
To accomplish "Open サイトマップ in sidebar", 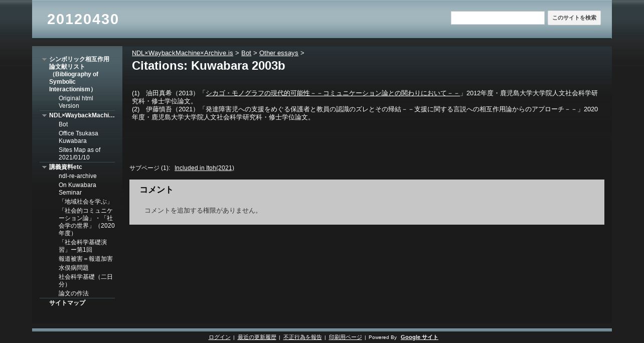I will coord(67,303).
